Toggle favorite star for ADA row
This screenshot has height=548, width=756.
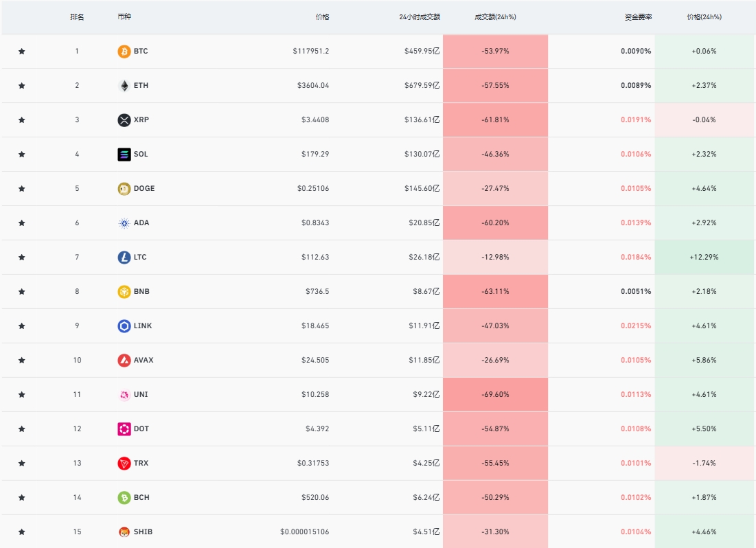21,223
